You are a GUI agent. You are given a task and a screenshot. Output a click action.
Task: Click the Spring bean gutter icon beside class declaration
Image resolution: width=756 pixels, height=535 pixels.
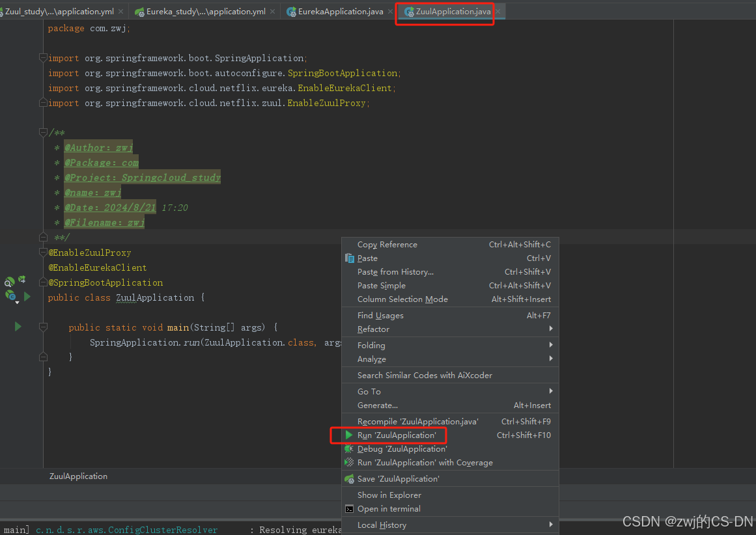[x=10, y=296]
